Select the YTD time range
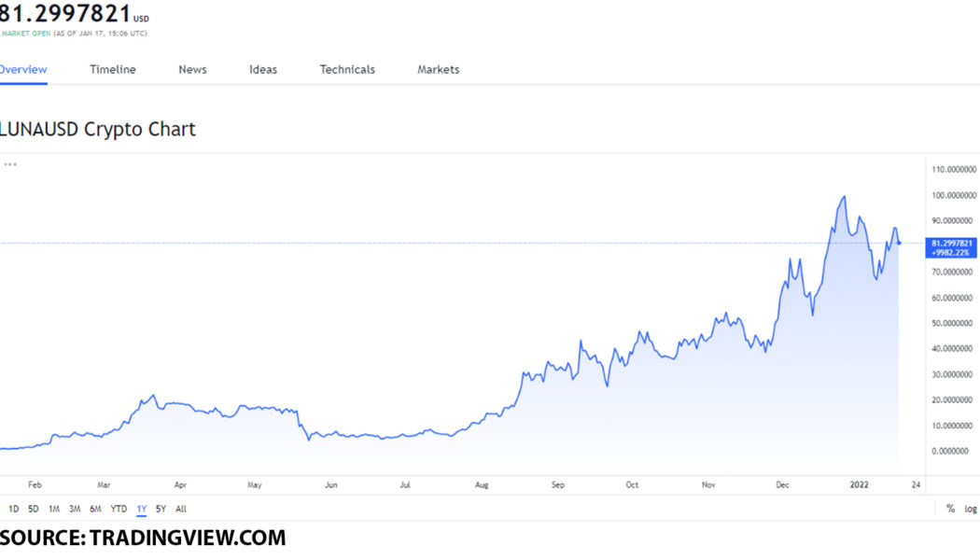The height and width of the screenshot is (560, 980). pyautogui.click(x=118, y=509)
